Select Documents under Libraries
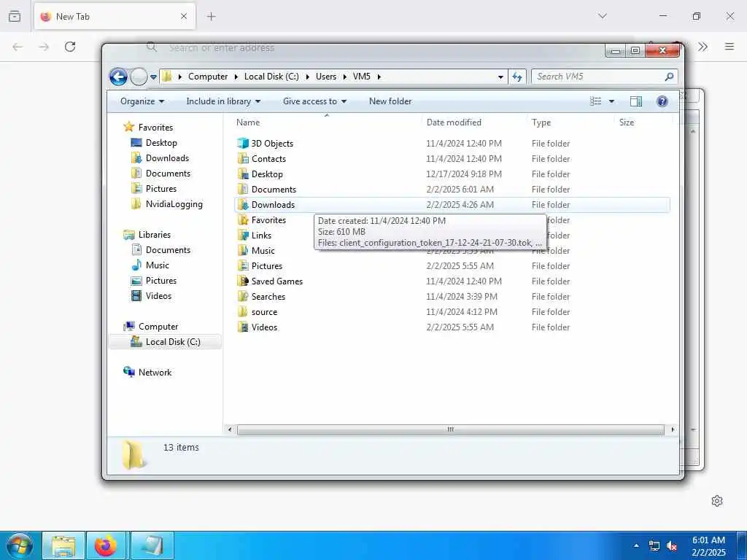This screenshot has height=560, width=747. [160, 249]
